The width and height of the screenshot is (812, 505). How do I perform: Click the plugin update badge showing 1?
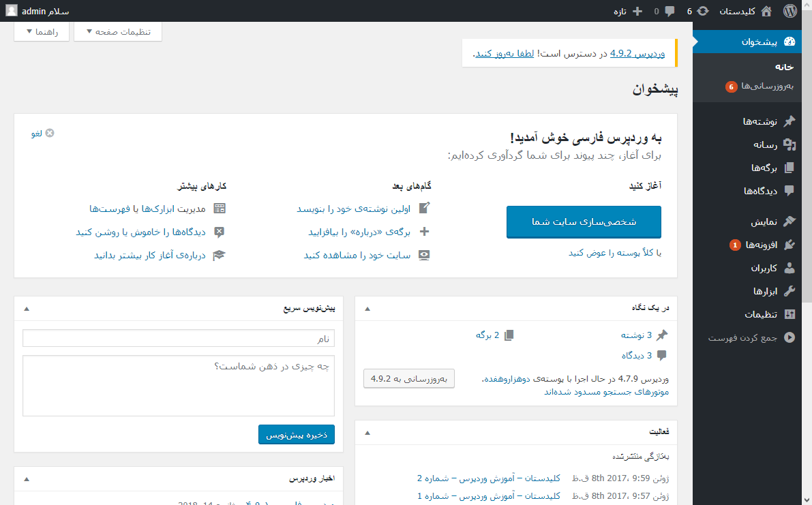coord(735,245)
